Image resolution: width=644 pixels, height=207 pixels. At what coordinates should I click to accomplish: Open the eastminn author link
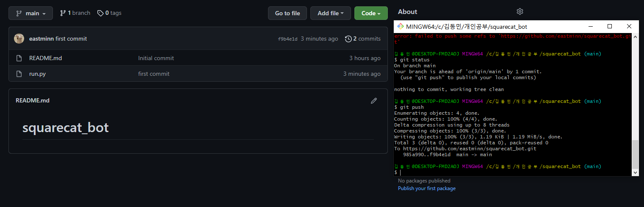pyautogui.click(x=41, y=39)
